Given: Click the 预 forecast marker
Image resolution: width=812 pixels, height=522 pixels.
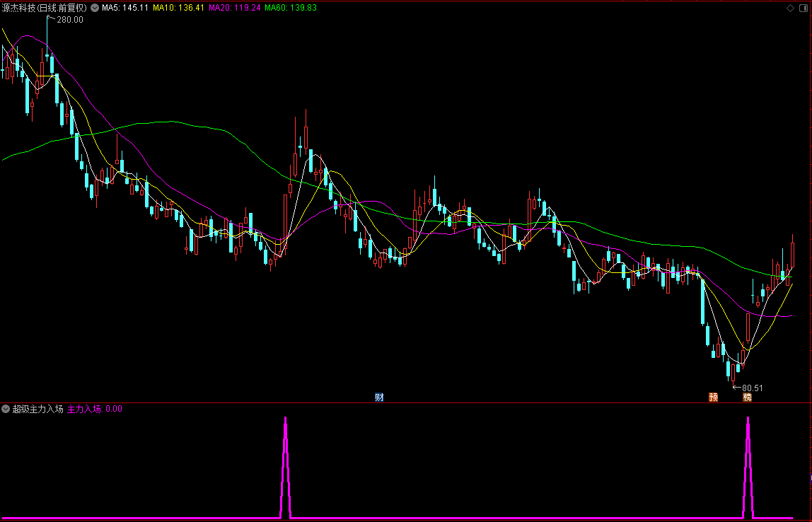Looking at the screenshot, I should tap(714, 398).
